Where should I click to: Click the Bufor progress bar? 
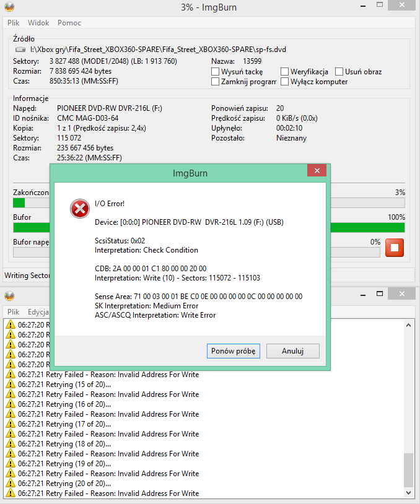(x=209, y=228)
